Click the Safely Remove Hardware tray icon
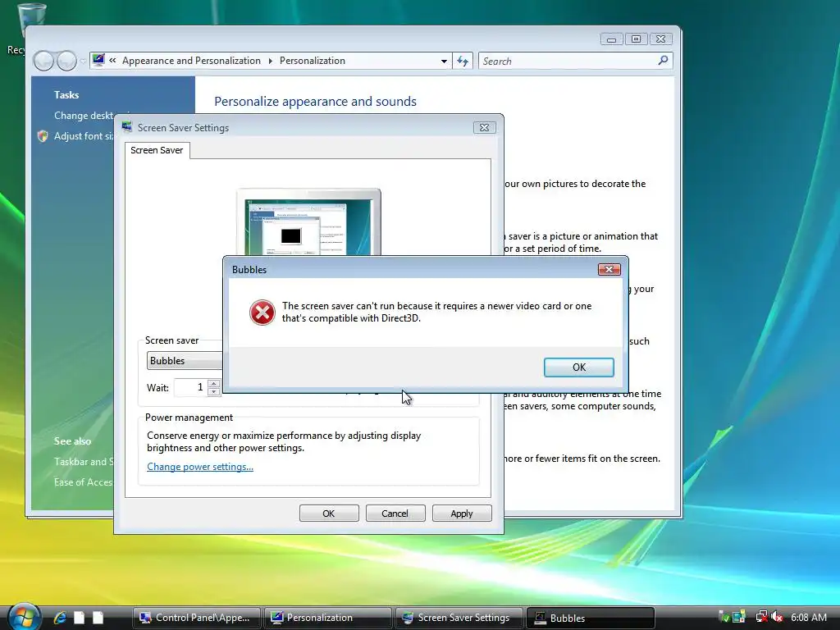This screenshot has width=840, height=630. pos(724,617)
